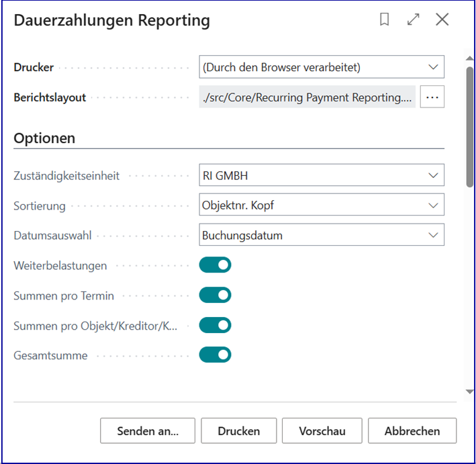
Task: Turn off the Gesamtsumme switch
Action: click(x=215, y=355)
